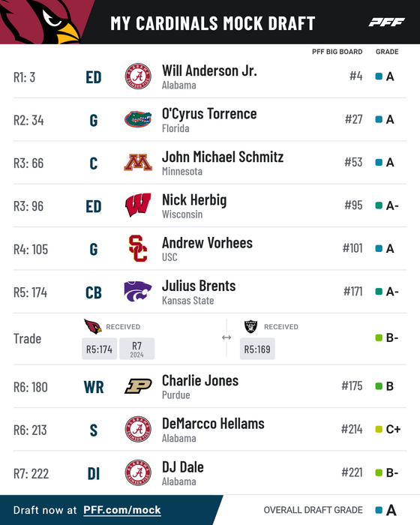The width and height of the screenshot is (420, 525).
Task: Click the Minnesota Gophers logo
Action: click(x=138, y=163)
